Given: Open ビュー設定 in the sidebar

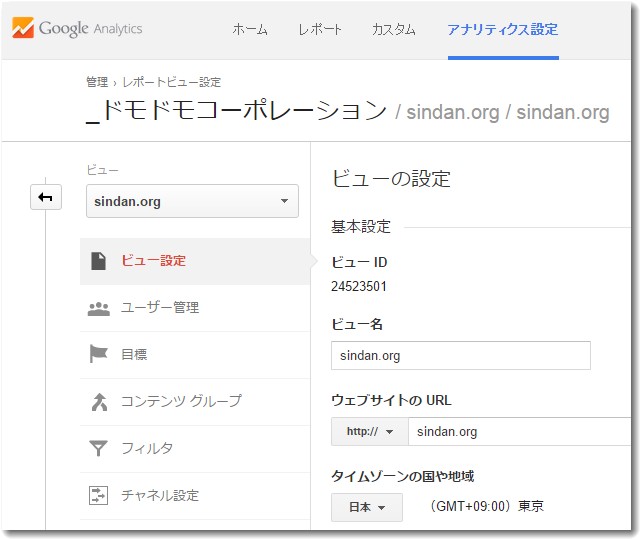Looking at the screenshot, I should click(195, 261).
